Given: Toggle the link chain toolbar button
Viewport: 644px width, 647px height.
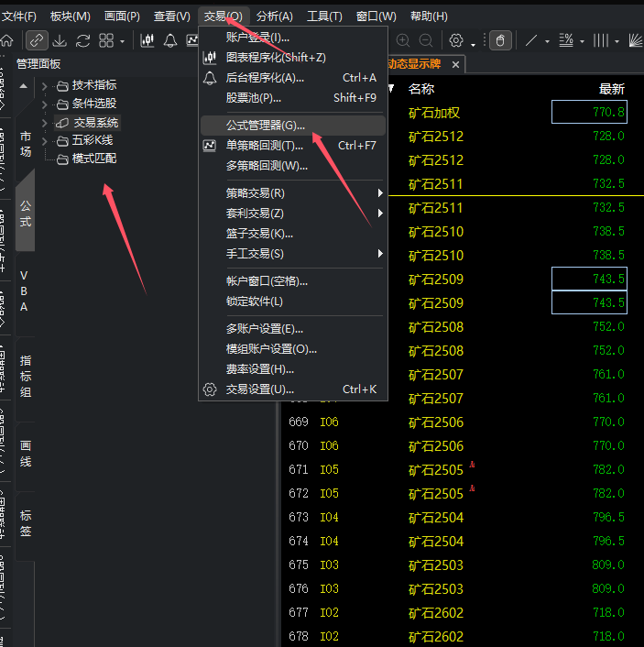Looking at the screenshot, I should (37, 40).
